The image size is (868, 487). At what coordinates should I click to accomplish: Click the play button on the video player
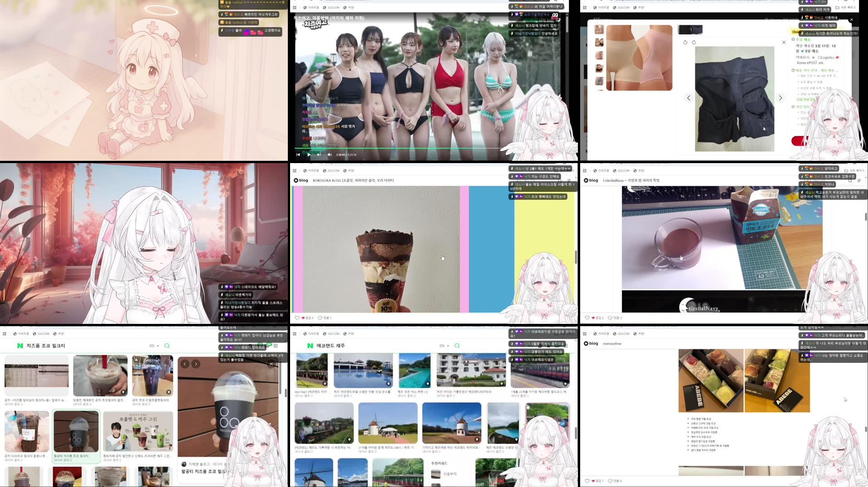309,154
